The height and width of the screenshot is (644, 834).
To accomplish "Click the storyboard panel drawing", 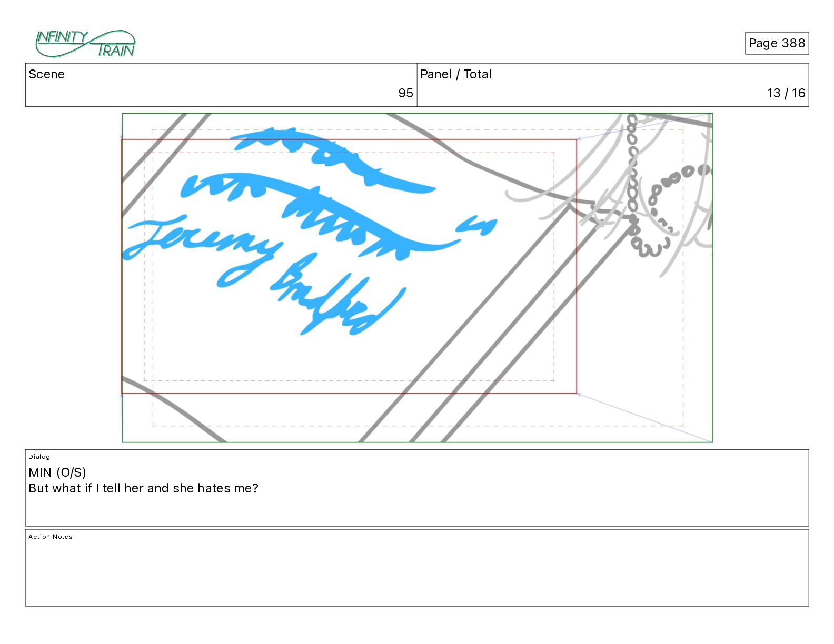I will [417, 278].
